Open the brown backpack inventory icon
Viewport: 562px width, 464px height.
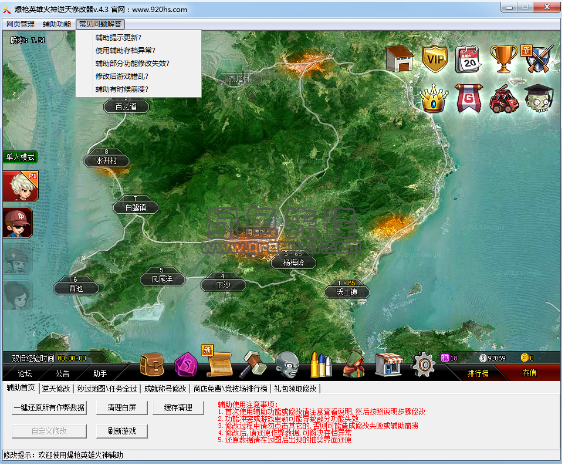[152, 364]
